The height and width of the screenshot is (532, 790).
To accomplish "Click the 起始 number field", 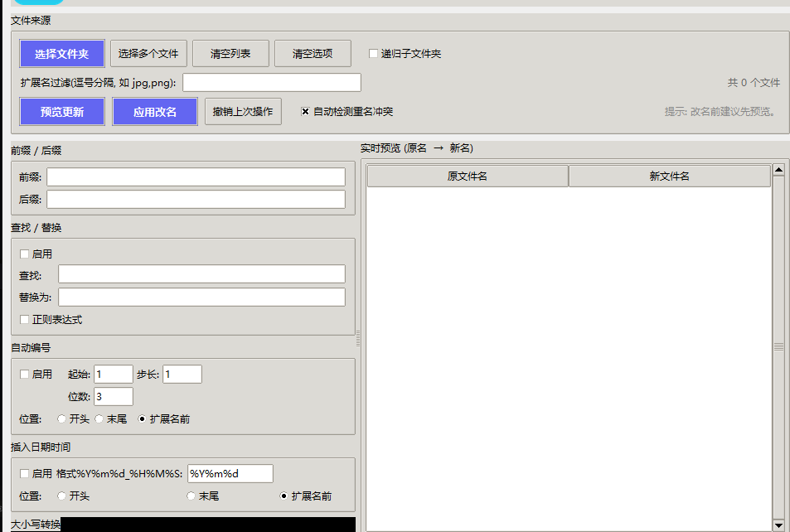I will [114, 375].
